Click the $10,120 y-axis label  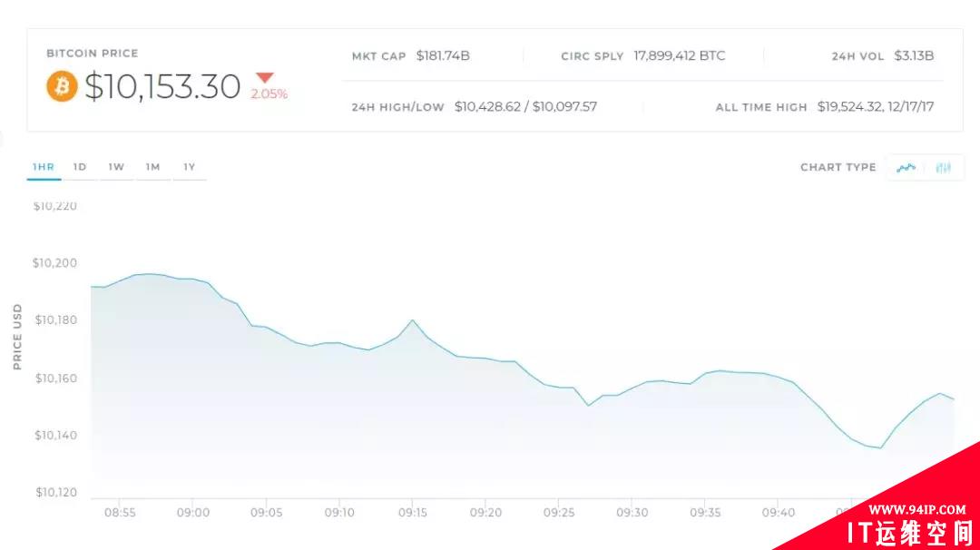pos(56,493)
